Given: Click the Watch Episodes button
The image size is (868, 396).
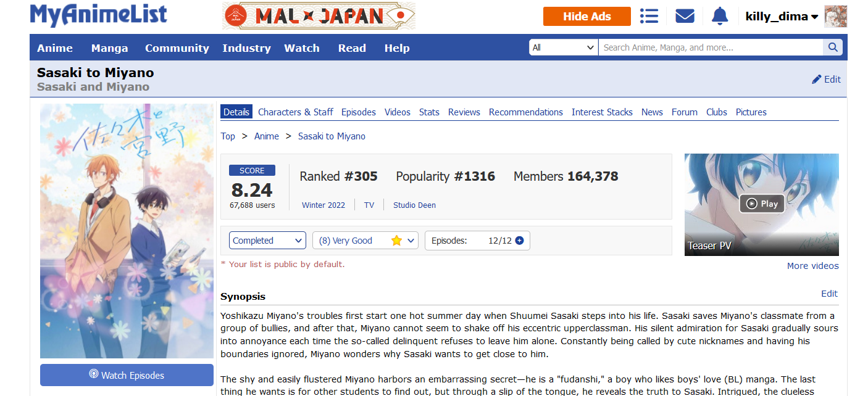Looking at the screenshot, I should pyautogui.click(x=127, y=375).
